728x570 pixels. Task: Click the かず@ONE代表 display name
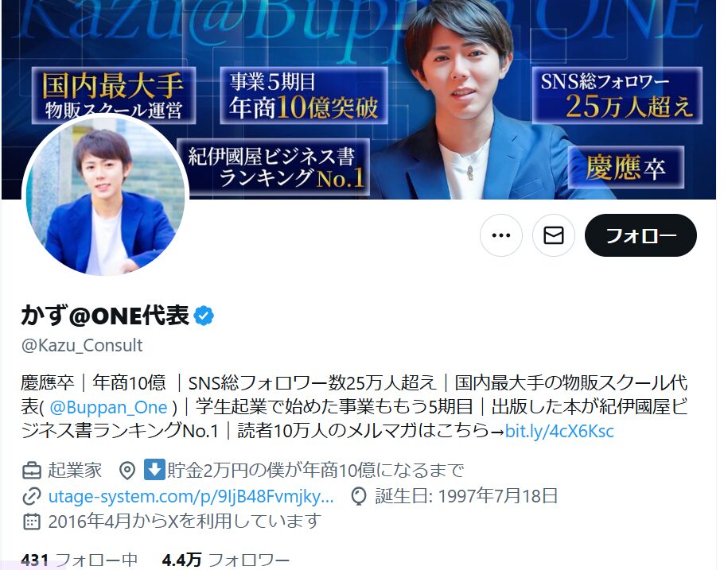[x=105, y=316]
